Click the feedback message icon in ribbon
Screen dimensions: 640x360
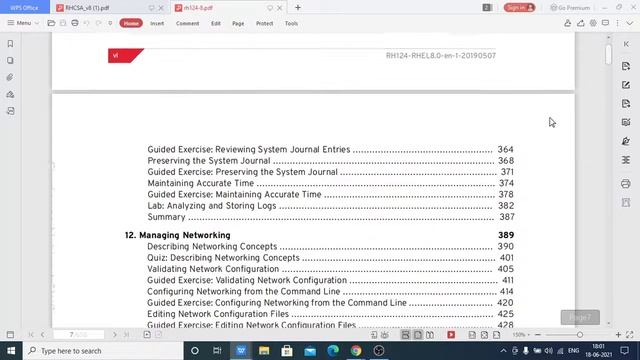tap(605, 23)
